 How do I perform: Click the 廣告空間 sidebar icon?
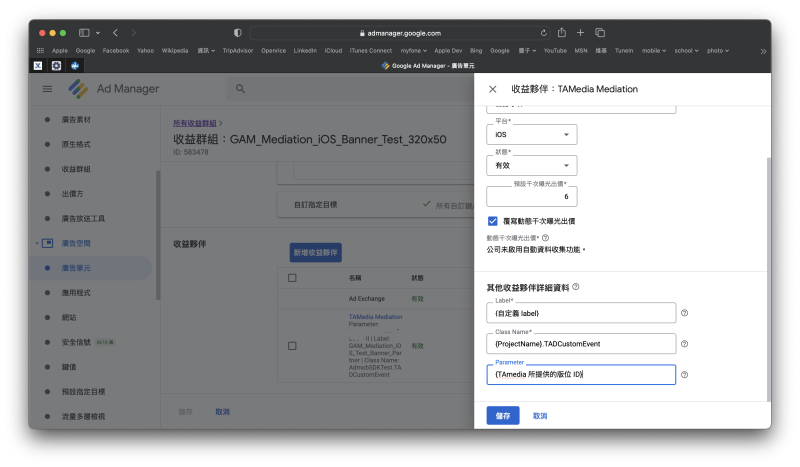click(47, 243)
